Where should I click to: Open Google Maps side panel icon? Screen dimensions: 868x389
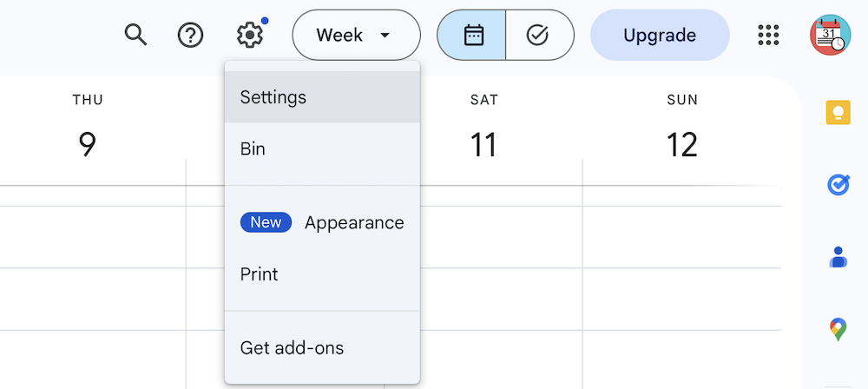[x=838, y=329]
